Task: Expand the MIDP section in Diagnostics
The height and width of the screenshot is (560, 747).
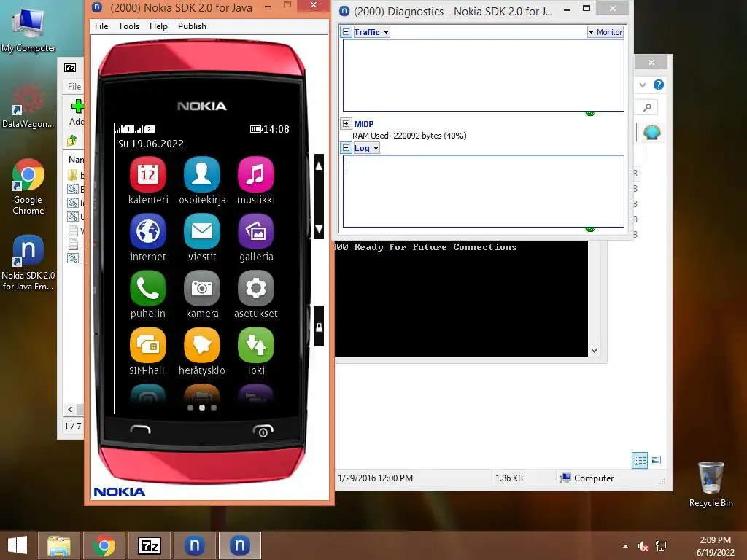Action: (x=347, y=124)
